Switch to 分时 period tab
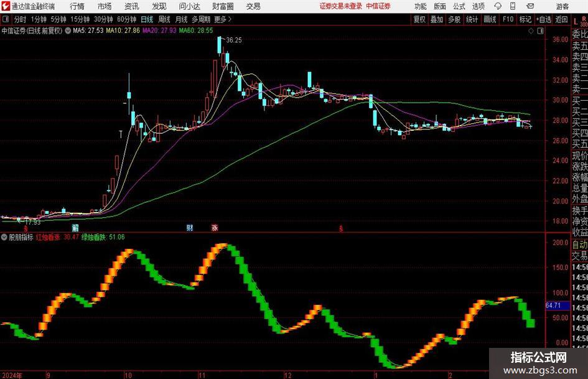 tap(20, 19)
